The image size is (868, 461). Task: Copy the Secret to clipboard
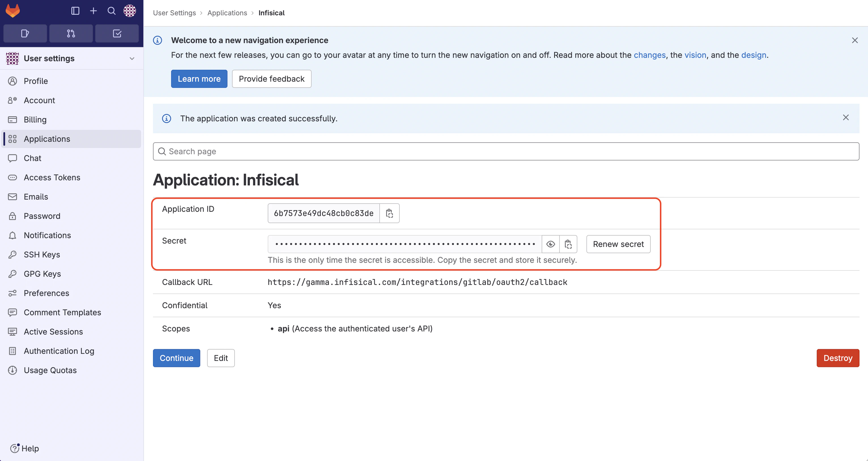(569, 244)
